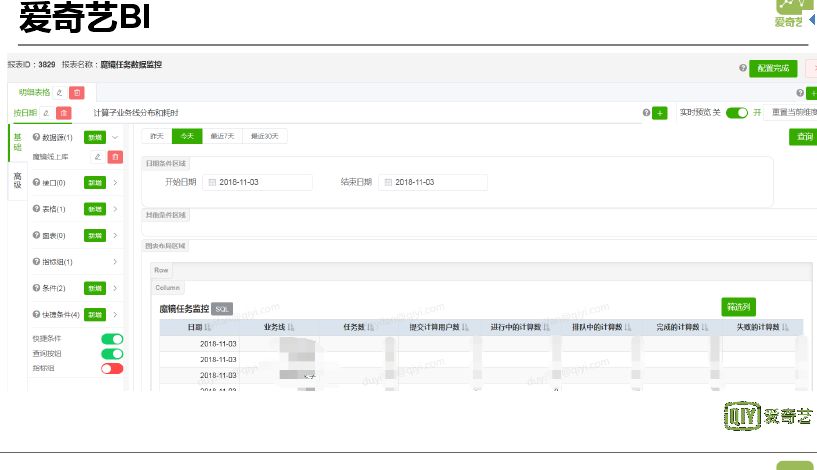This screenshot has height=470, width=817.
Task: Sort table by 日期 column icon
Action: point(208,327)
